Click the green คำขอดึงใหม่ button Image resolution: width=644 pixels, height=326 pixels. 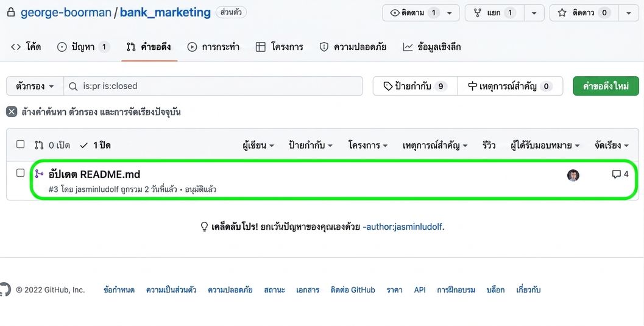click(x=606, y=86)
